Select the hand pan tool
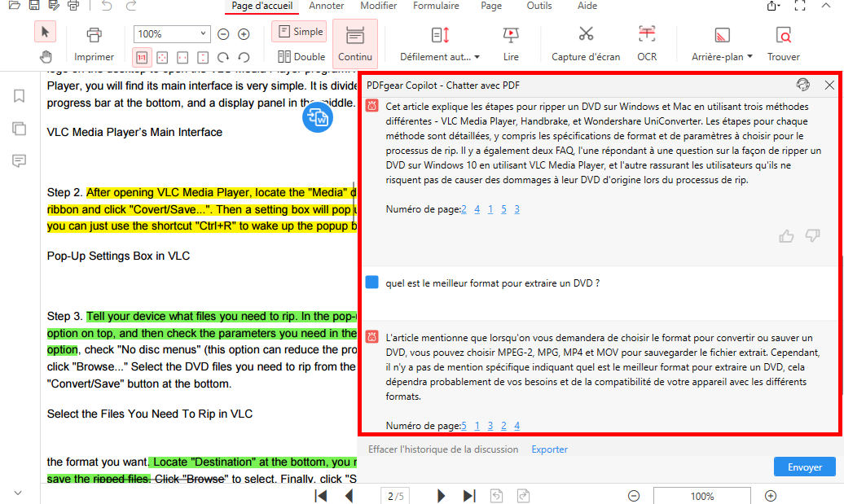 [46, 57]
